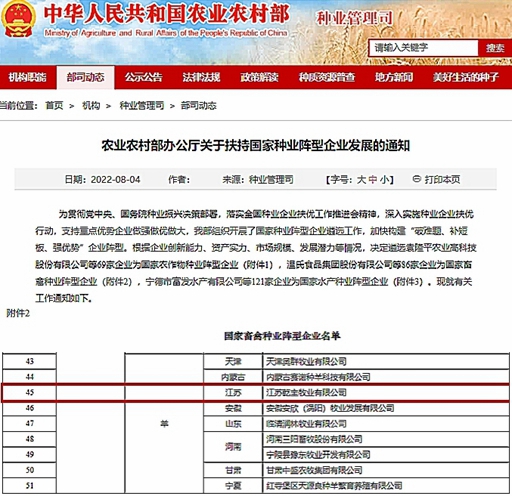This screenshot has width=512, height=496.
Task: Go to 法律法规 in the navigation bar
Action: [x=201, y=77]
